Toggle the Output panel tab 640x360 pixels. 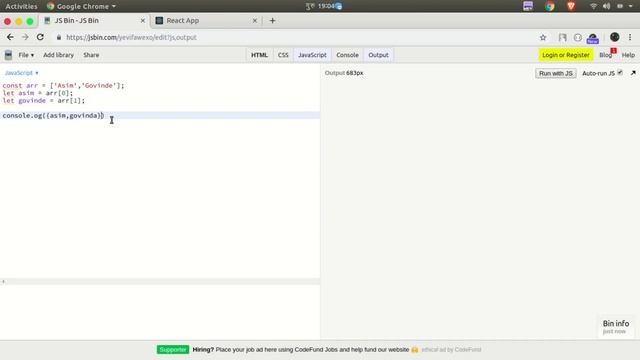click(378, 55)
